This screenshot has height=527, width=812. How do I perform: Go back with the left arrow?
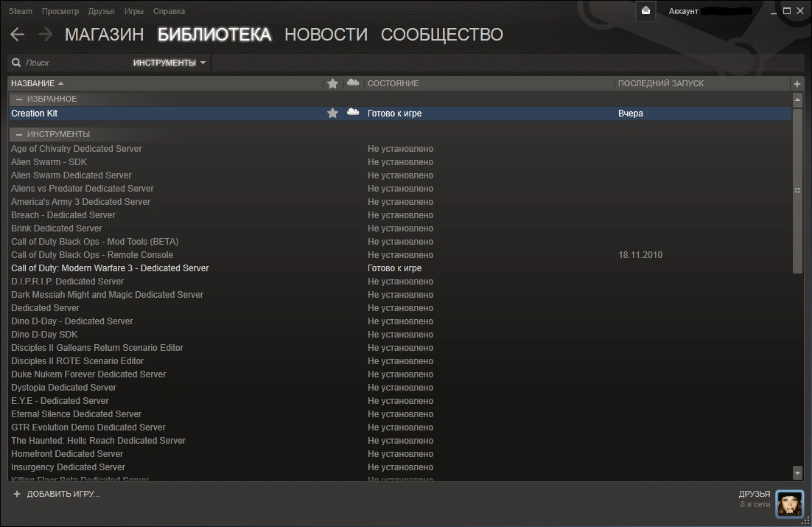tap(17, 34)
